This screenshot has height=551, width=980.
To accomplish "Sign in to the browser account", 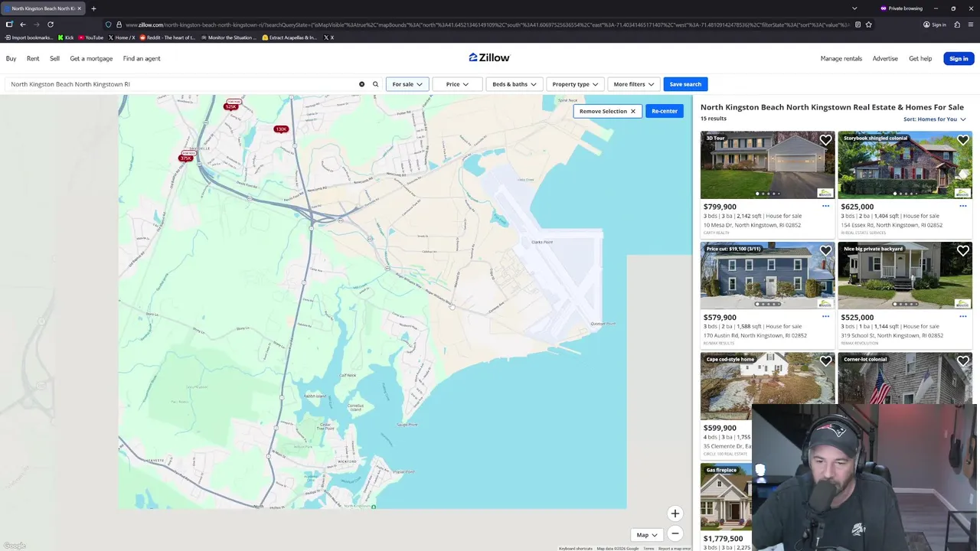I will click(934, 24).
